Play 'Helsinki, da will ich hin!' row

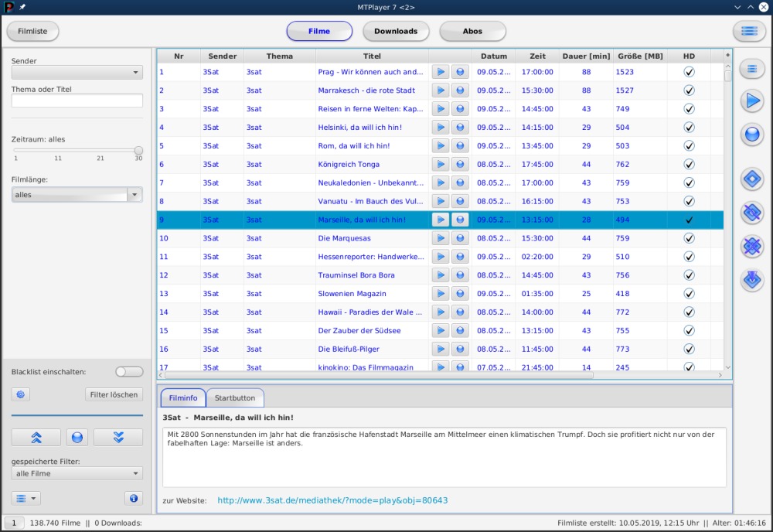point(441,128)
